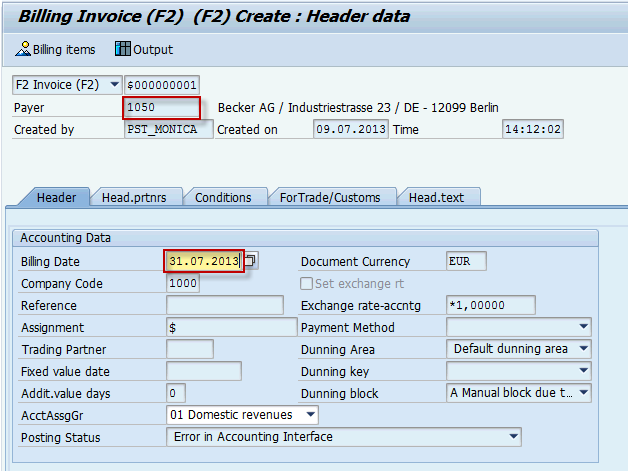The image size is (628, 471).
Task: Go to Head.text tab
Action: [436, 198]
